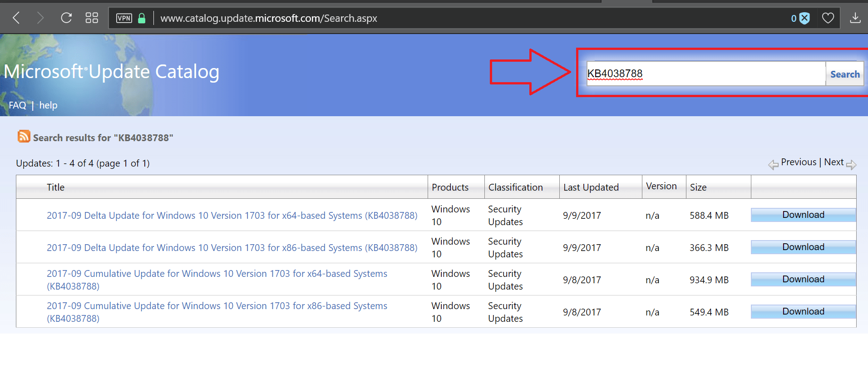The height and width of the screenshot is (379, 868).
Task: Open Cumulative Update x86-based Systems link
Action: point(217,312)
